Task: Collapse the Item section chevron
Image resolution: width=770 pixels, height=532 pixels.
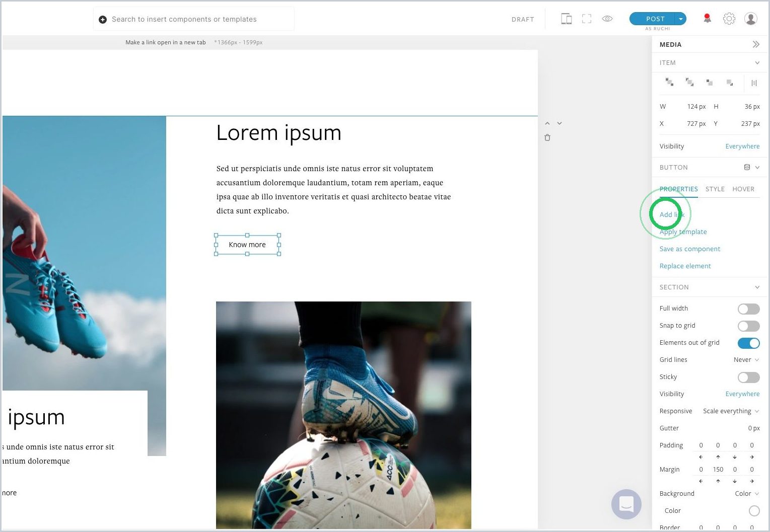Action: coord(757,63)
